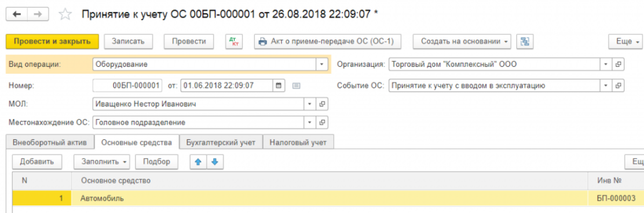Click Подбор button

(157, 161)
